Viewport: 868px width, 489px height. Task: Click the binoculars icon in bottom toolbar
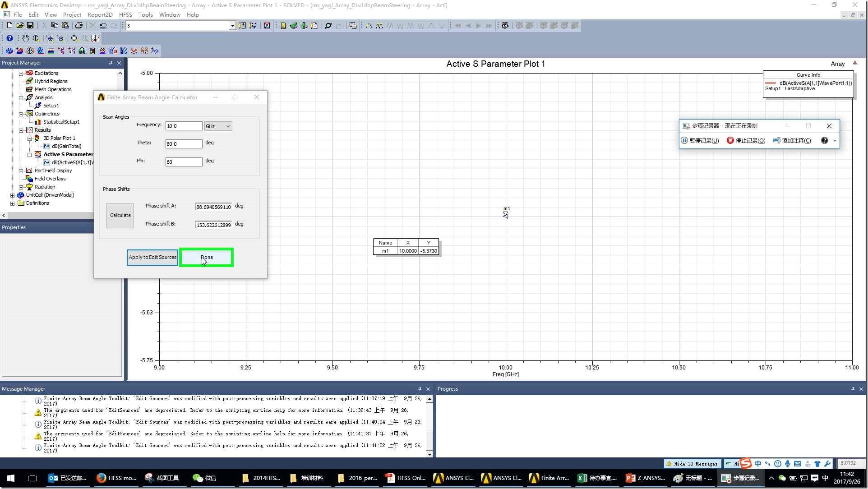pos(82,51)
